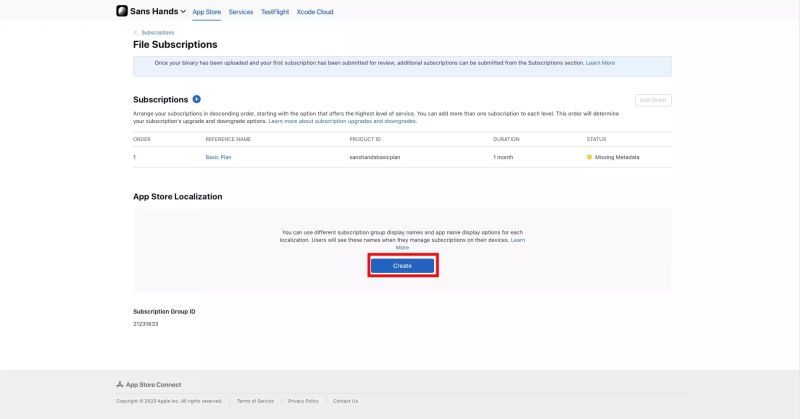Click the REFERENCE NAME column header
Image resolution: width=800 pixels, height=419 pixels.
[228, 139]
